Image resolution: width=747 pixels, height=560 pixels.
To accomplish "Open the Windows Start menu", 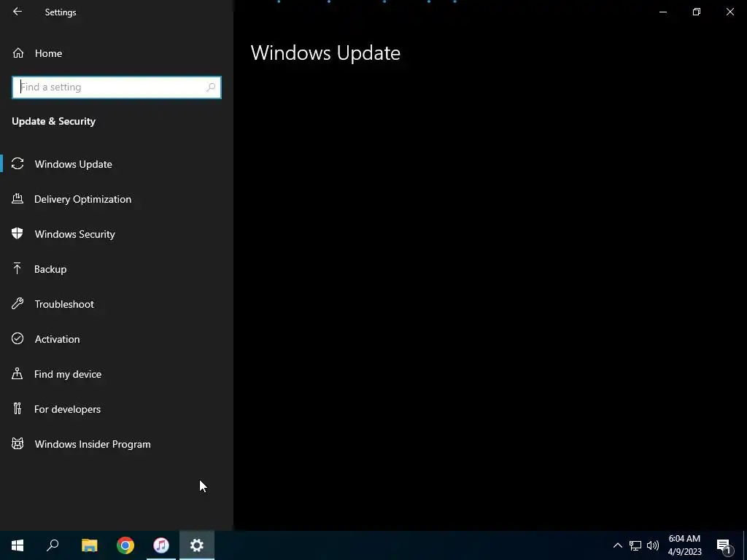I will pos(18,545).
